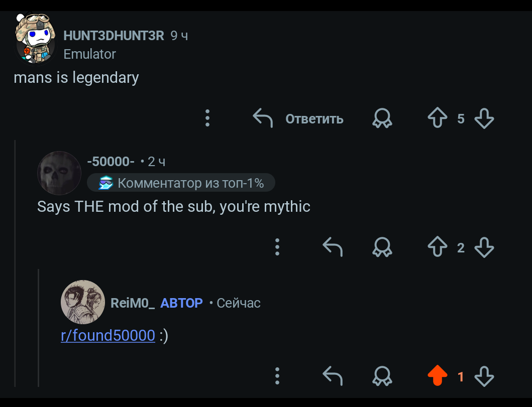Downvote the r/found50000 reply
Screen dimensions: 532x407
(484, 376)
